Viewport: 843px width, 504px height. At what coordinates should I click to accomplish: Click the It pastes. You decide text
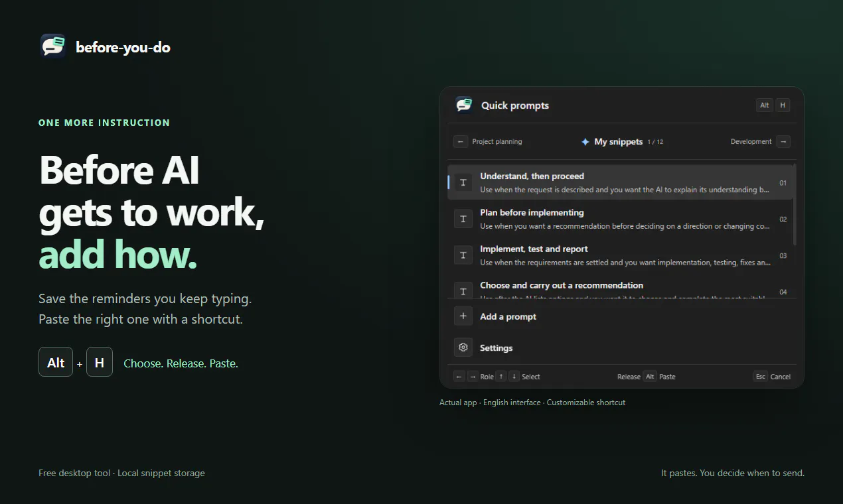[x=733, y=473]
